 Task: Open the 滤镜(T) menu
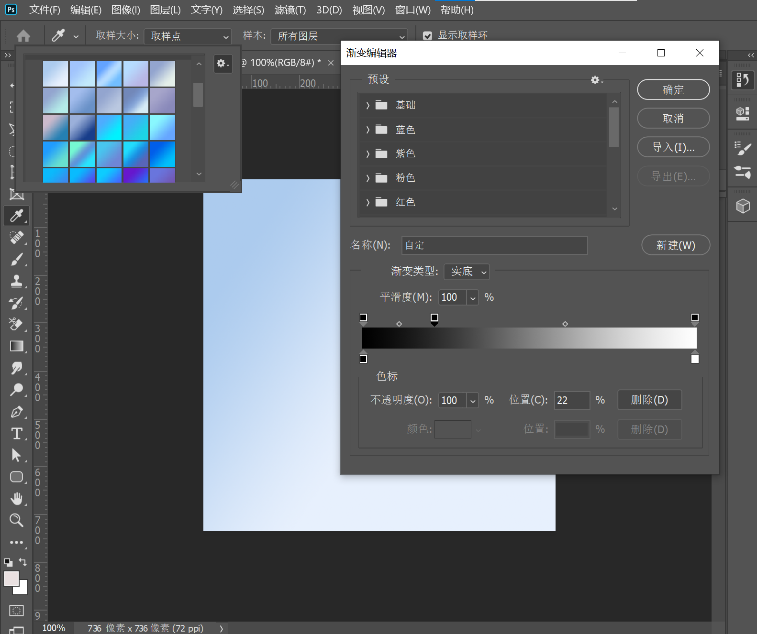[290, 10]
